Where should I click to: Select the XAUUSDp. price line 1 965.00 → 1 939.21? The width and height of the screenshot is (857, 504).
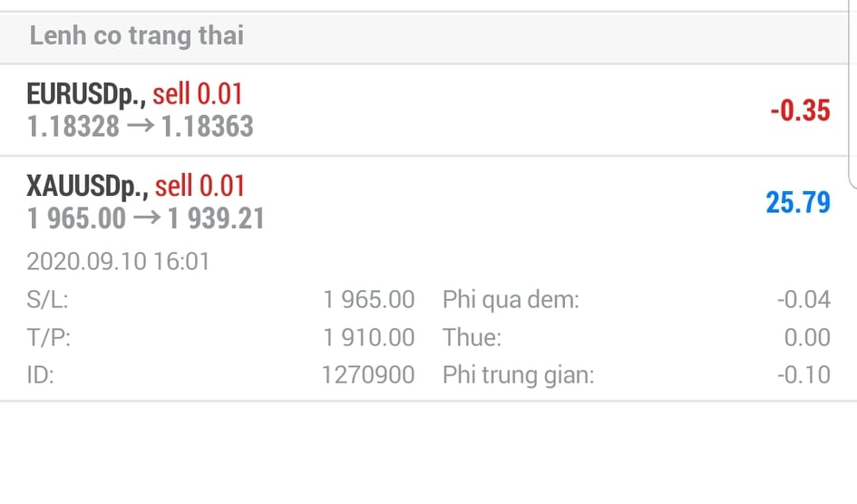tap(146, 218)
